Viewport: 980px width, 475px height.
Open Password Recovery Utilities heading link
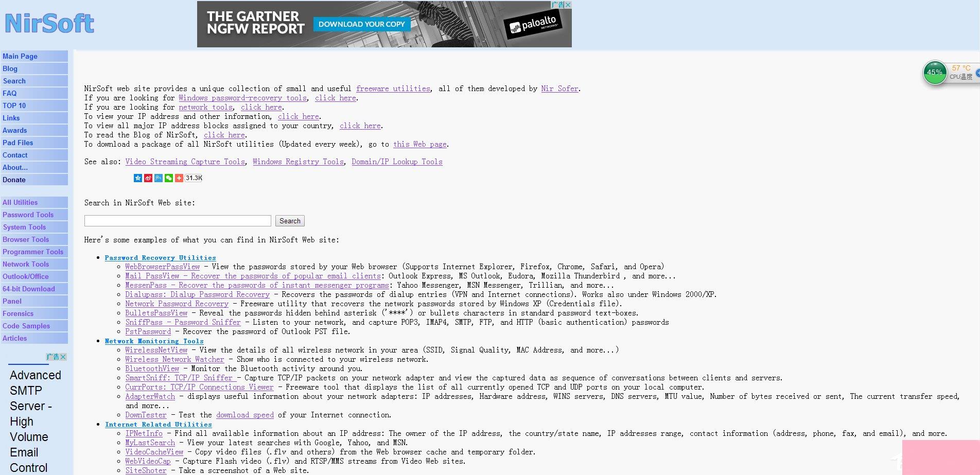160,258
